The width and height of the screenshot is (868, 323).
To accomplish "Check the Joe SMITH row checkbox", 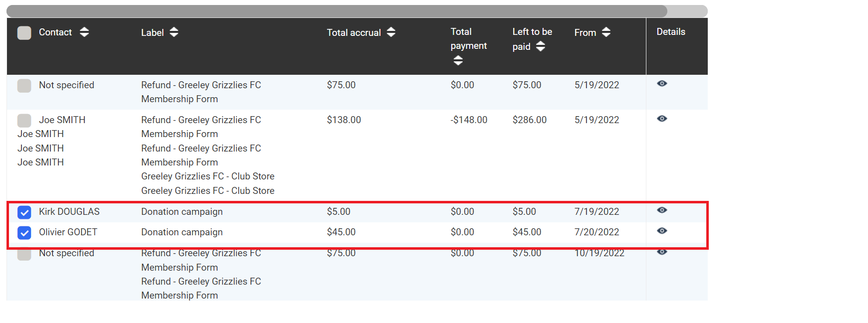I will [x=24, y=121].
